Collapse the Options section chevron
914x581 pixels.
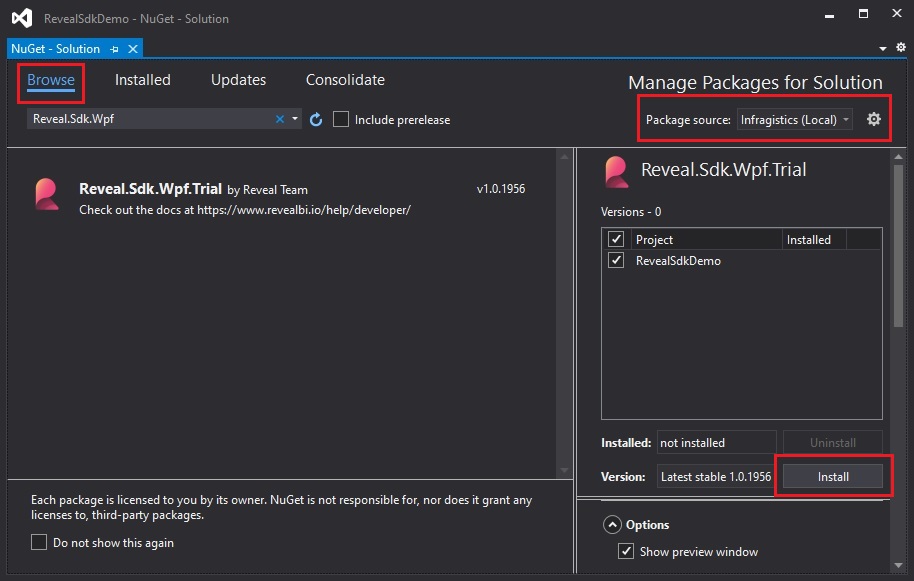point(612,525)
